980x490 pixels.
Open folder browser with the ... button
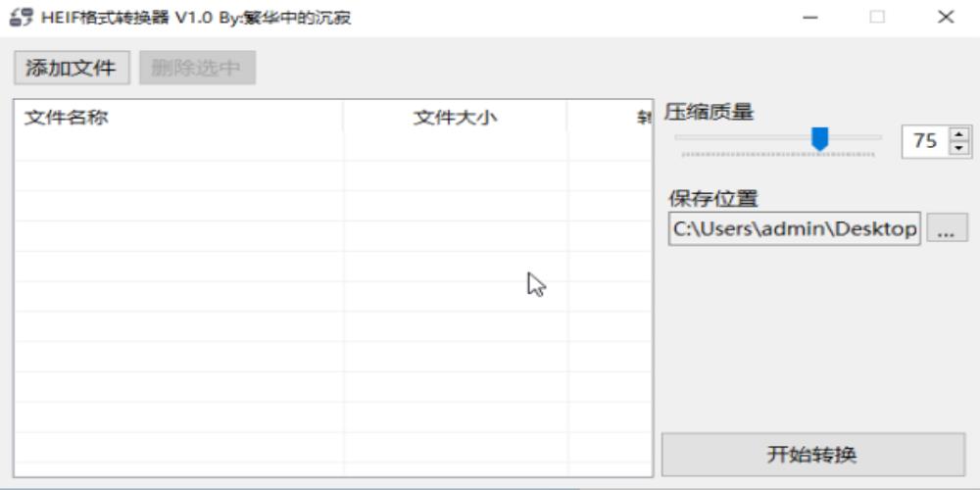(947, 228)
